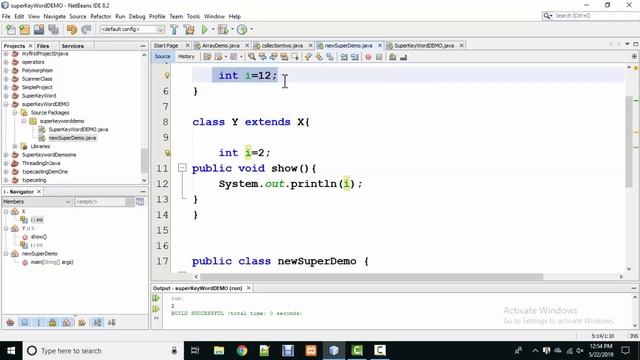Click the Re-run green arrows icon in Output
Viewport: 640px width, 360px height.
(x=156, y=298)
